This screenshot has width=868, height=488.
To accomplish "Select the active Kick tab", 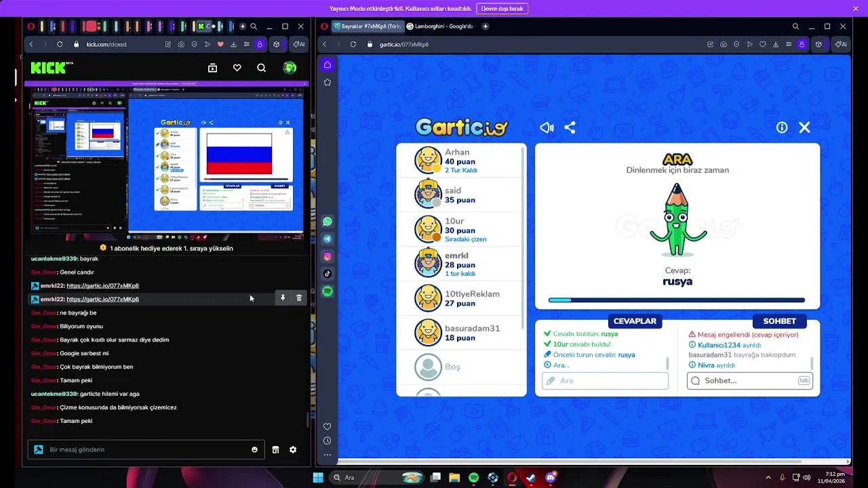I will [204, 26].
